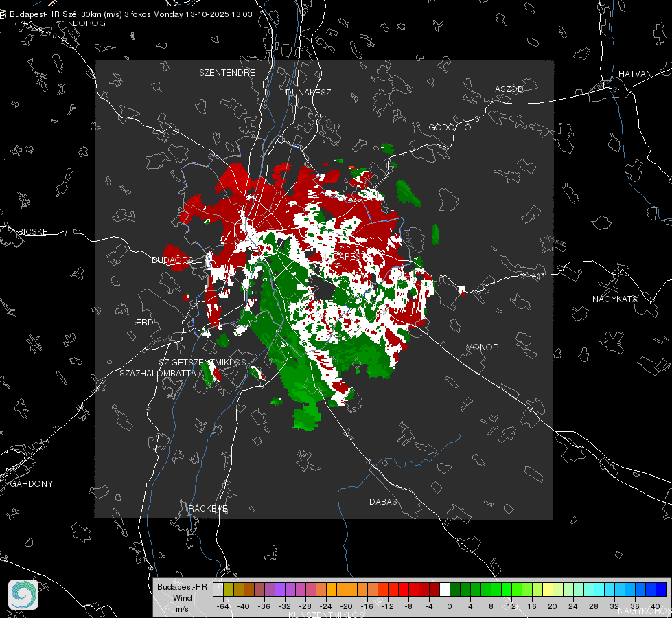Click the 16 value on the wind legend

[x=532, y=606]
